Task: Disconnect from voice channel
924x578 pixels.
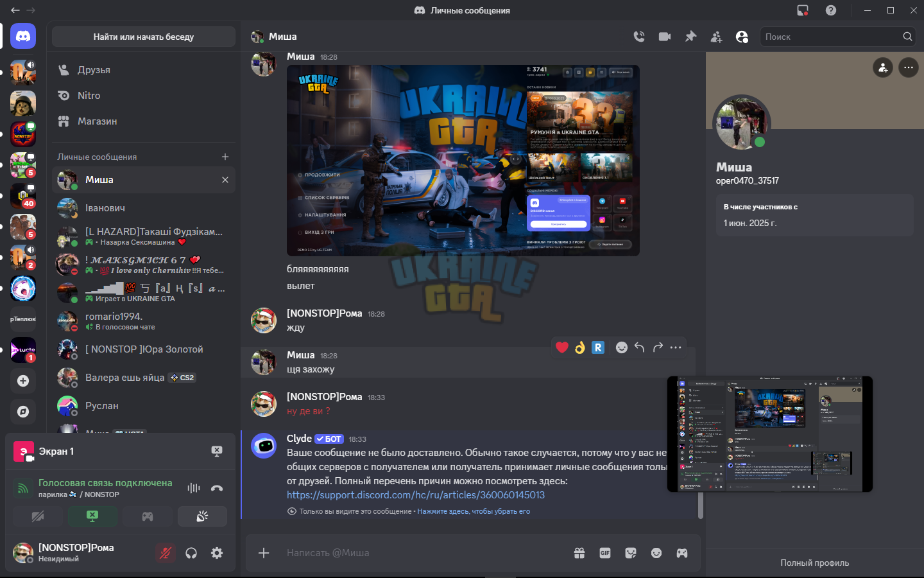Action: tap(217, 488)
